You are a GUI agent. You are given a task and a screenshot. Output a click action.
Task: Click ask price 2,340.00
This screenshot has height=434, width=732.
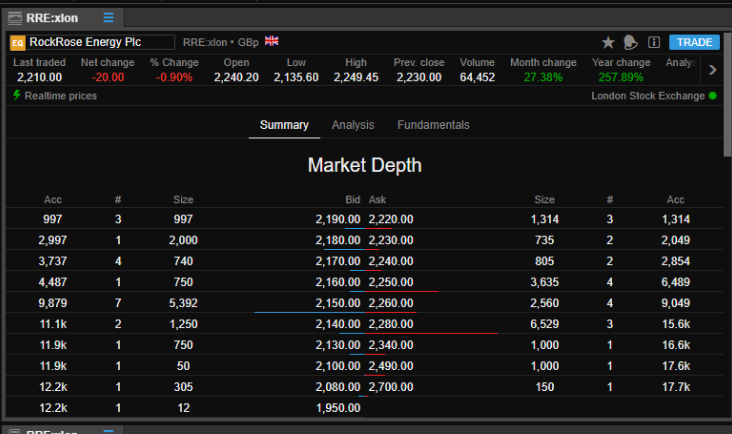click(391, 345)
